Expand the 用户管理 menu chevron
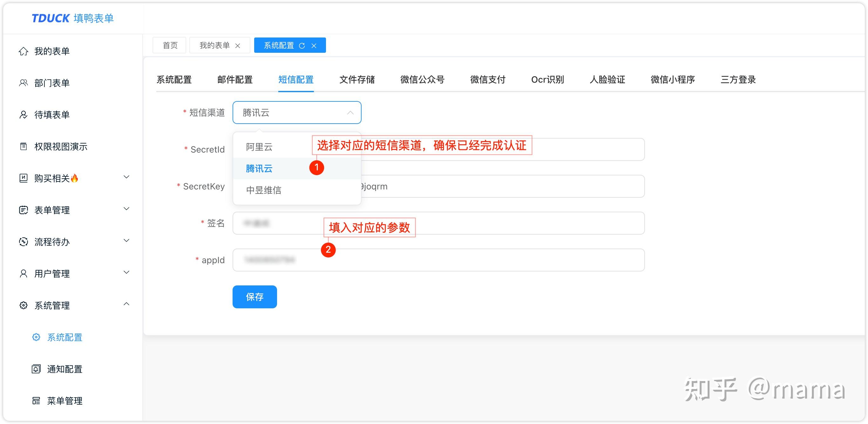The image size is (868, 424). click(x=126, y=272)
